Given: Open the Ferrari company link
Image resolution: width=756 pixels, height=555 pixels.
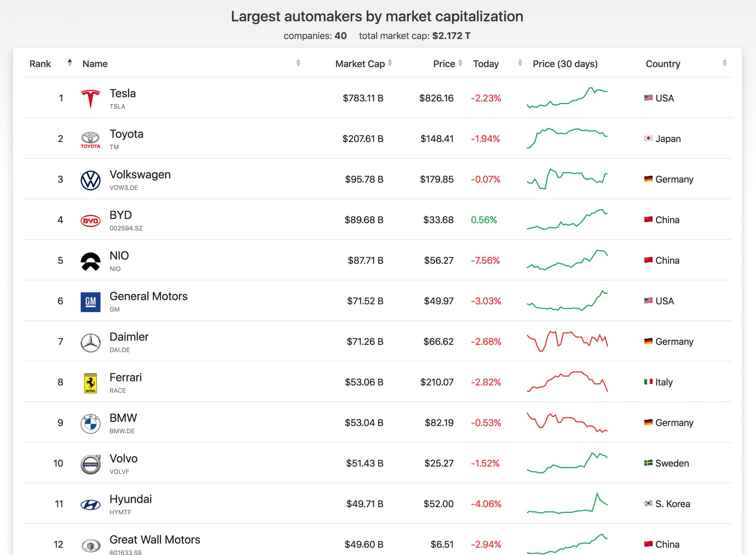Looking at the screenshot, I should click(x=126, y=378).
